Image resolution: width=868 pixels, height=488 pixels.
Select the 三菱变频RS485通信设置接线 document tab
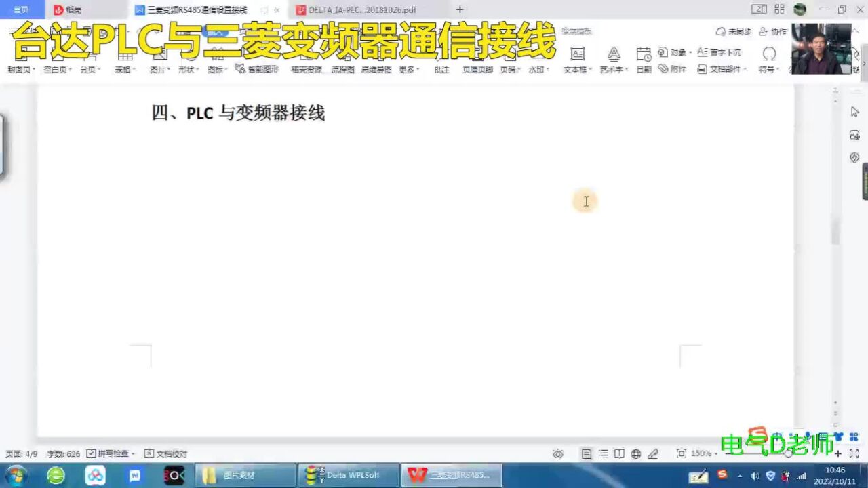pyautogui.click(x=197, y=9)
